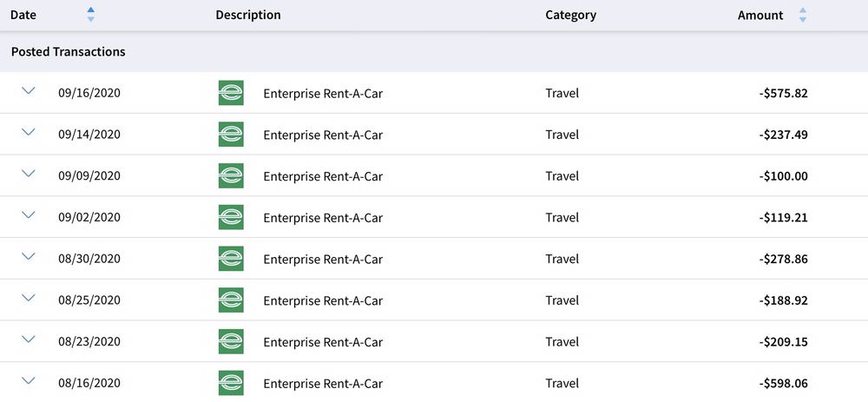This screenshot has width=868, height=402.
Task: Click Enterprise logo on 09/02/2020 transaction
Action: (x=231, y=217)
